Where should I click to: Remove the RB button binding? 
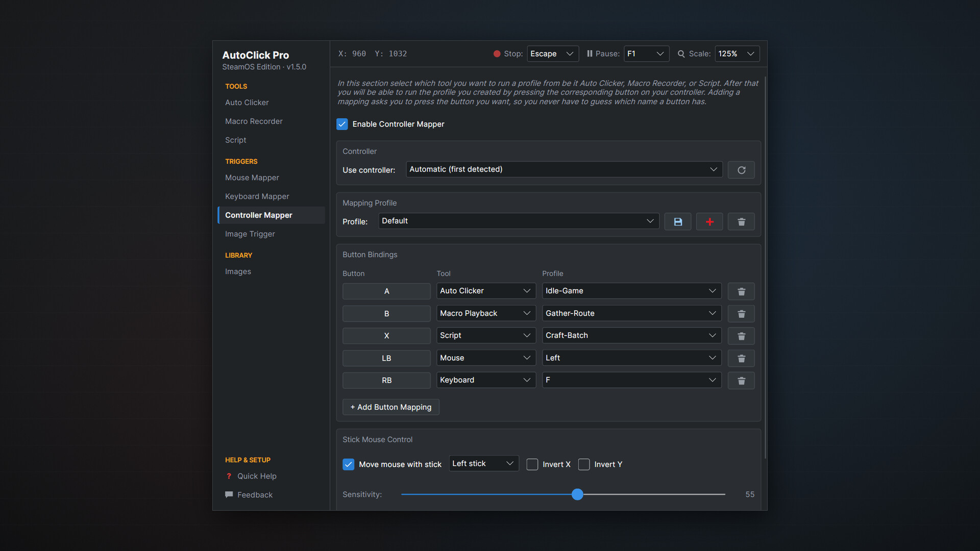(x=741, y=381)
